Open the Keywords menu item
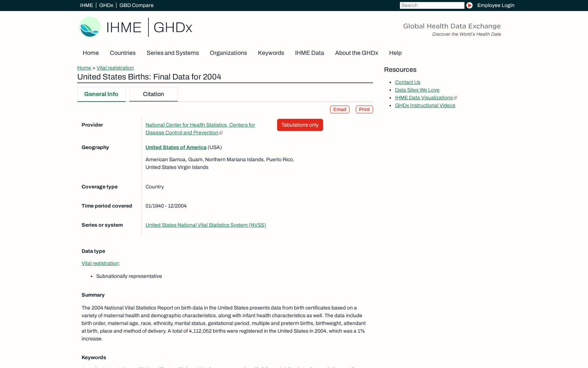This screenshot has width=588, height=368. [271, 53]
